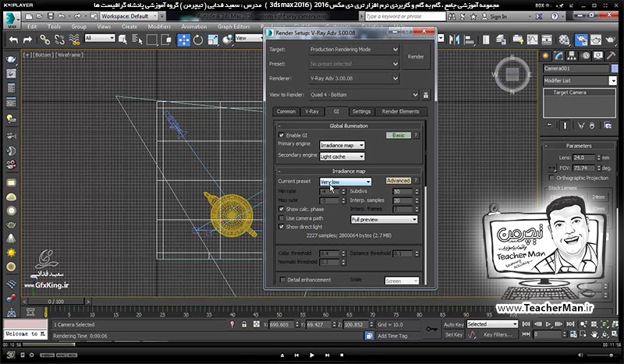
Task: Click the Align tool icon
Action: (470, 40)
